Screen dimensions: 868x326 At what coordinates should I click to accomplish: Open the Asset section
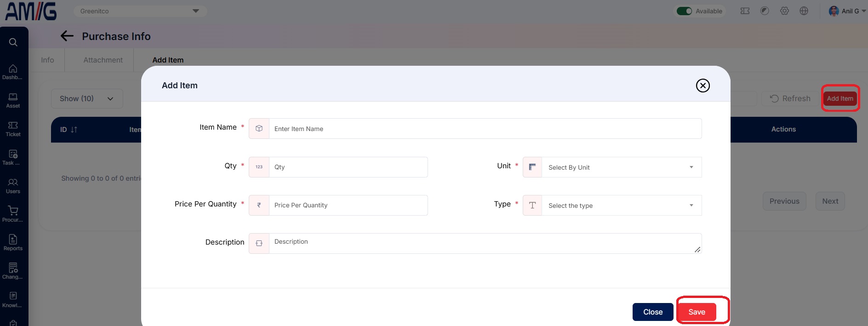(13, 100)
